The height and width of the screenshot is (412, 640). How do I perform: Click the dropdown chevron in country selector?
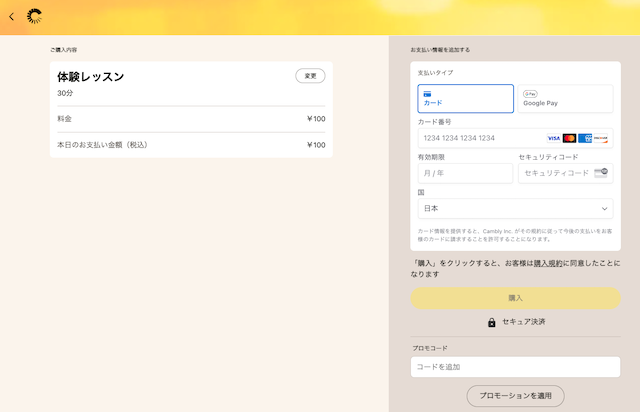[604, 209]
